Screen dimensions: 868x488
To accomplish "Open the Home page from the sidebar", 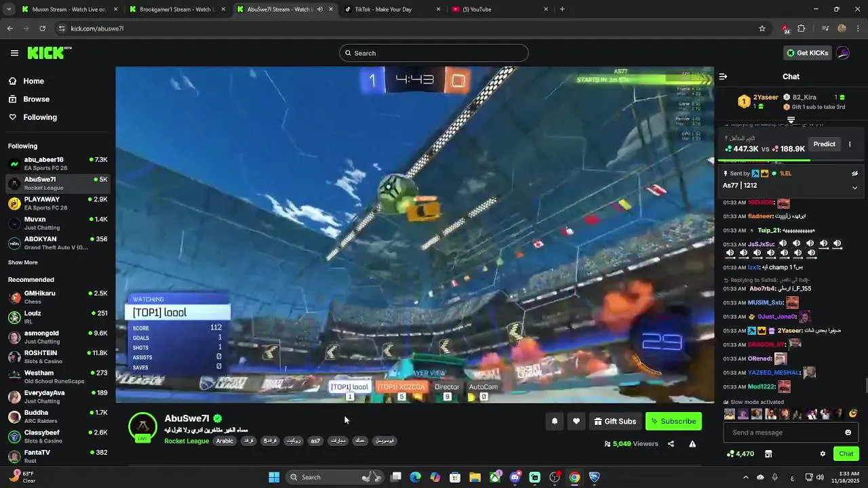I will click(x=33, y=81).
